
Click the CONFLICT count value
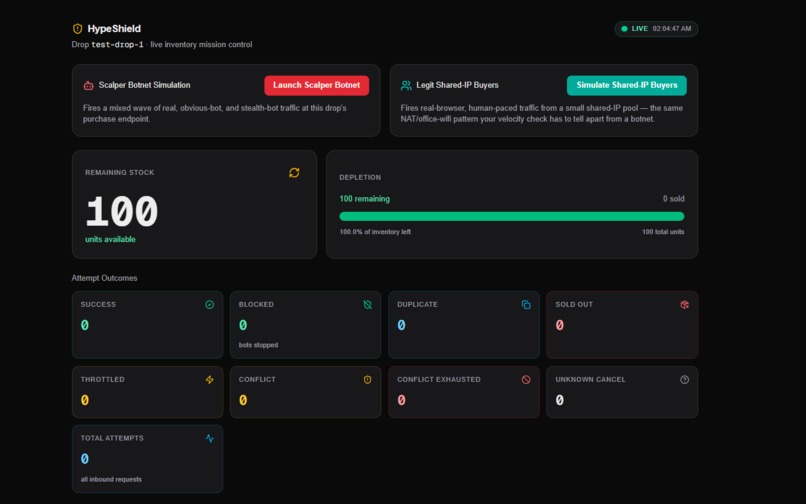pos(243,401)
